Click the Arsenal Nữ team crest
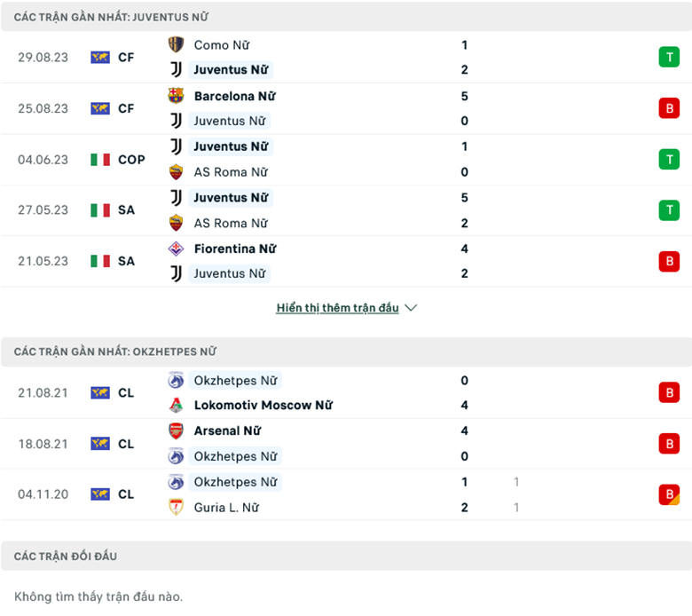This screenshot has height=616, width=692. tap(176, 430)
